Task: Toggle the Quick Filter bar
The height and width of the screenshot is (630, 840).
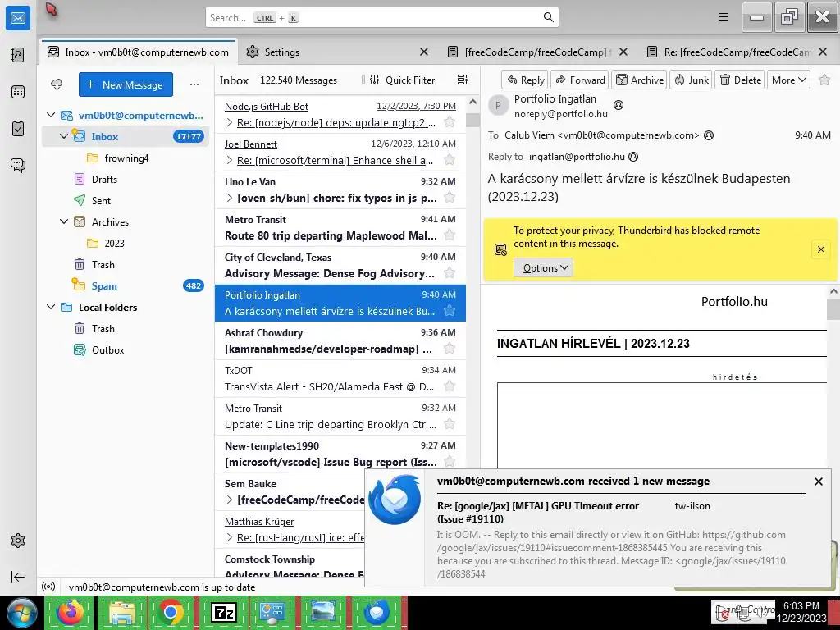Action: click(x=402, y=80)
